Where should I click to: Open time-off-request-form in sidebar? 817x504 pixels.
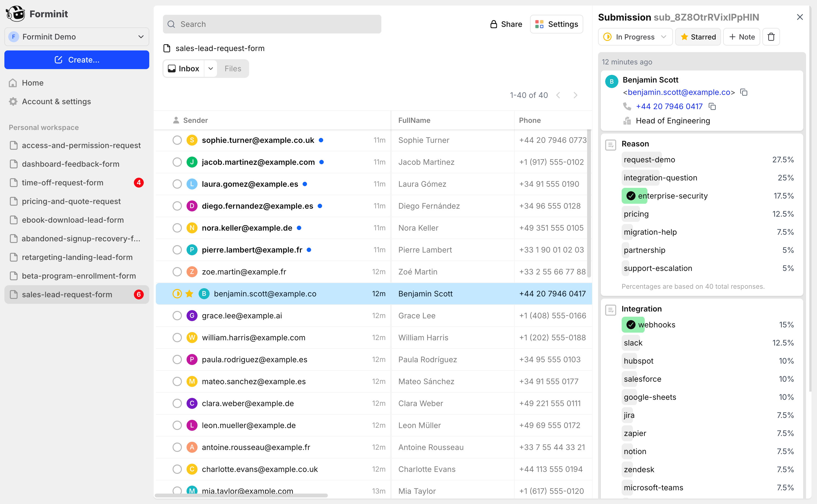(x=62, y=183)
